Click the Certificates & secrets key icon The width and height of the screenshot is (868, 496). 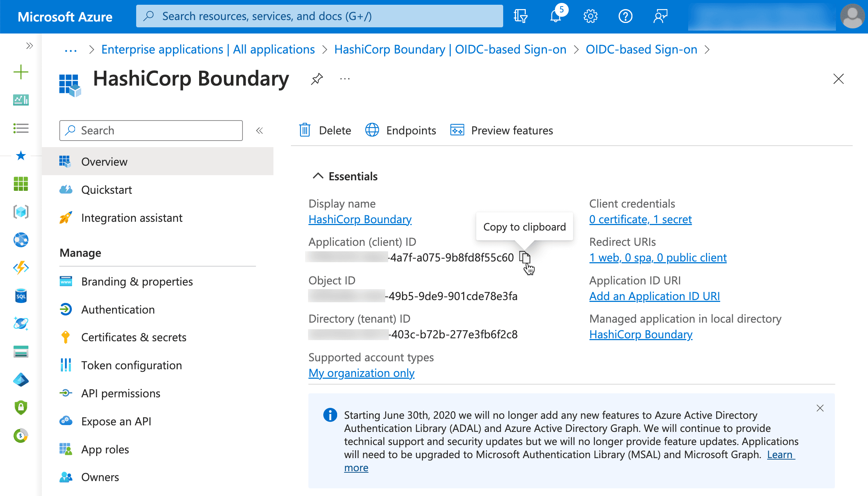click(66, 338)
